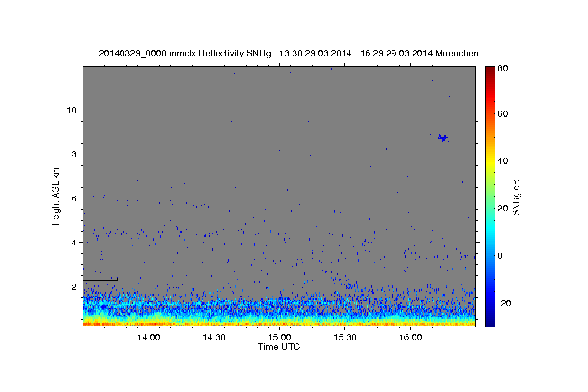This screenshot has width=588, height=392.
Task: Click the height axis value 6
Action: pyautogui.click(x=74, y=198)
